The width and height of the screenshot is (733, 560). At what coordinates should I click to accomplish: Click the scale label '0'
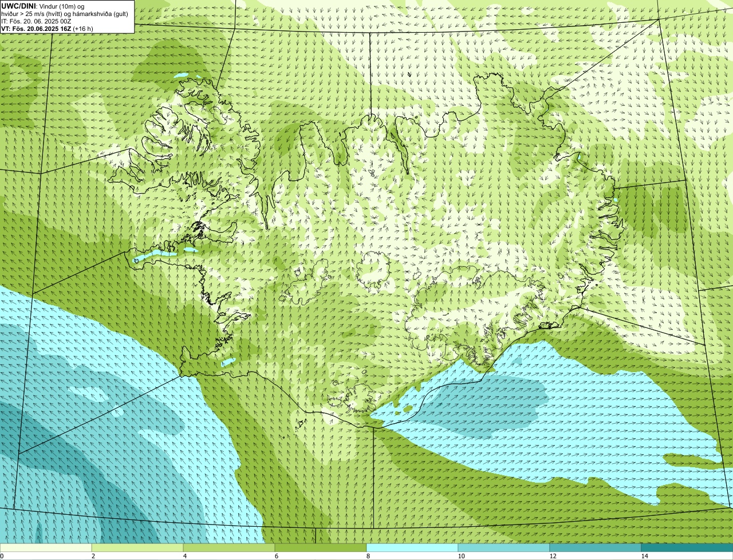(x=2, y=556)
